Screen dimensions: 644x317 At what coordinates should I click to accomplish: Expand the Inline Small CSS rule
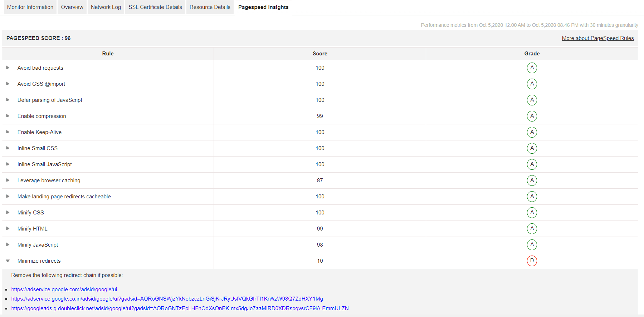(x=8, y=148)
